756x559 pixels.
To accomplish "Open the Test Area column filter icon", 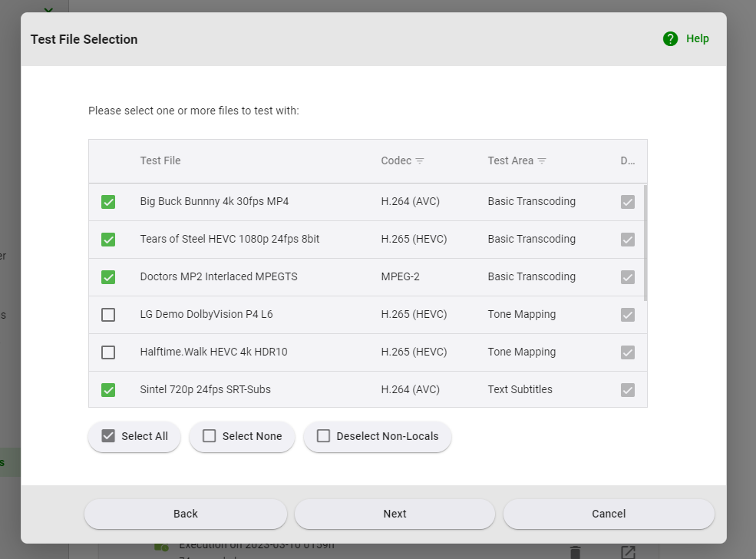I will [541, 161].
